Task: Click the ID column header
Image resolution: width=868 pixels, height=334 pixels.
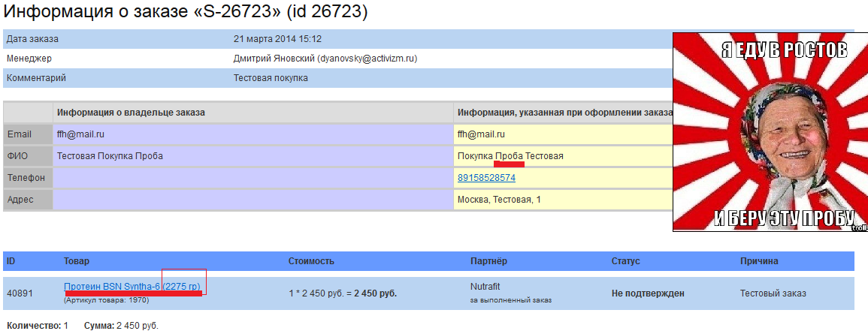Action: point(11,261)
